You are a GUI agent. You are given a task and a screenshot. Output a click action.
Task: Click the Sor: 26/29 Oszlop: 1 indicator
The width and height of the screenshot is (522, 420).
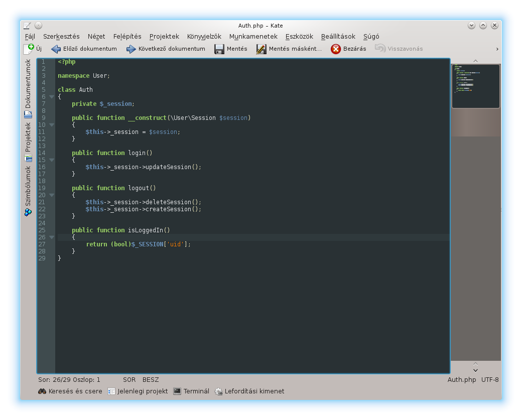[69, 380]
